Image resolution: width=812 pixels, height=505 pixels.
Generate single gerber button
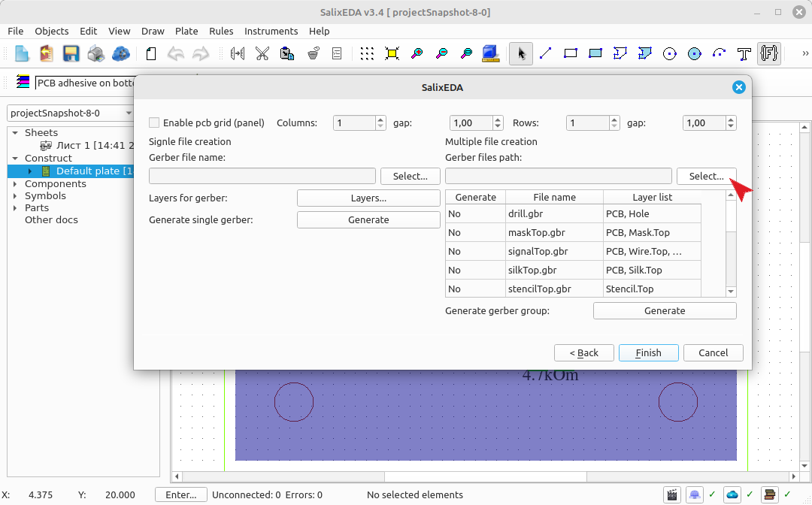368,220
